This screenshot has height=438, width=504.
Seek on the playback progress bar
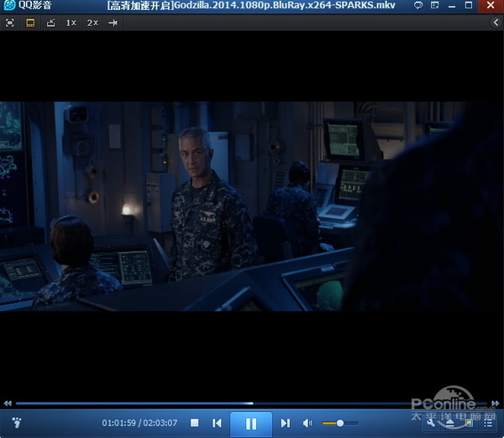[x=252, y=404]
